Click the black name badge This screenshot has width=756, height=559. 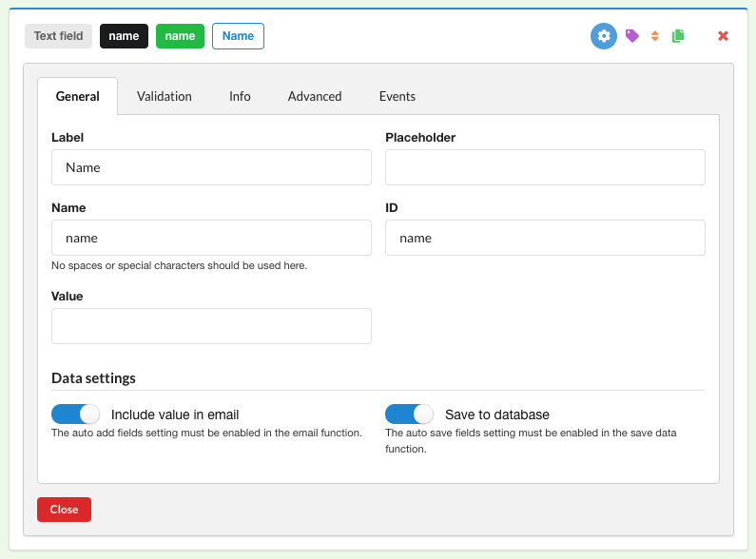124,36
